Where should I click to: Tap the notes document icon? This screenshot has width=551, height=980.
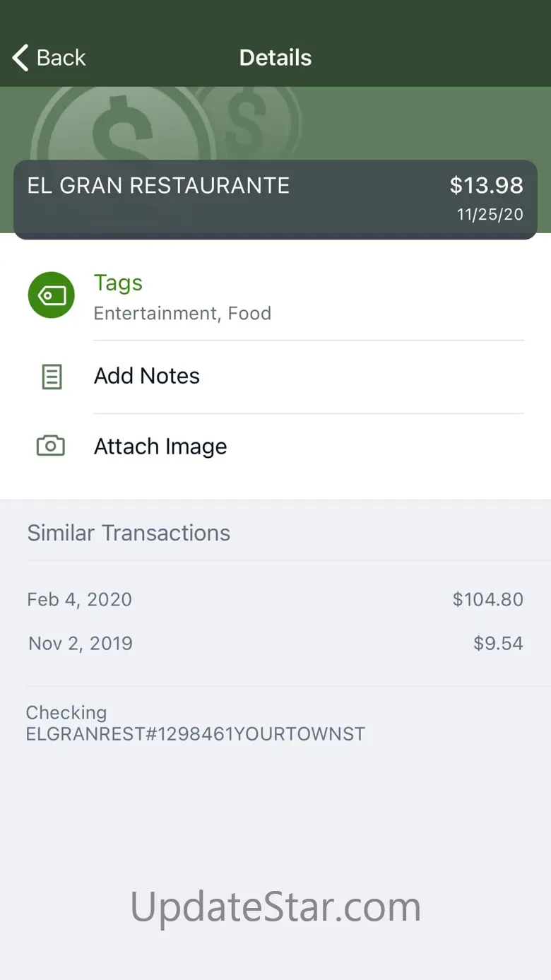click(52, 377)
